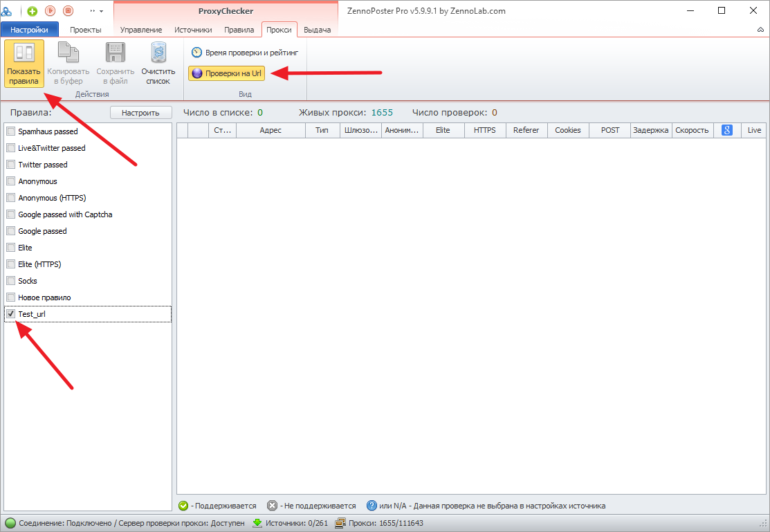Image resolution: width=770 pixels, height=532 pixels.
Task: Switch to the Выдача tab
Action: (x=318, y=30)
